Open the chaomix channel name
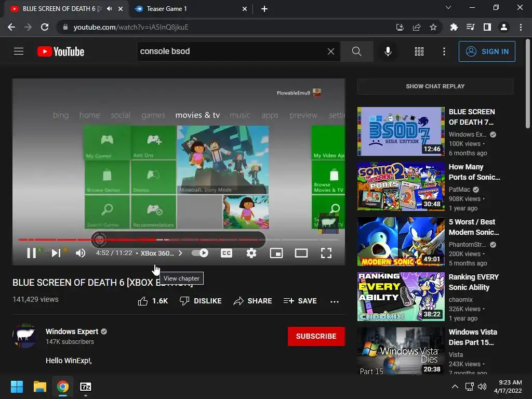This screenshot has height=399, width=532. point(460,300)
